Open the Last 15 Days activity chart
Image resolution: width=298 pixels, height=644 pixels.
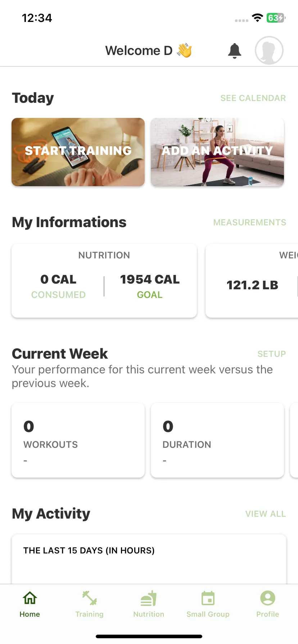(x=149, y=559)
